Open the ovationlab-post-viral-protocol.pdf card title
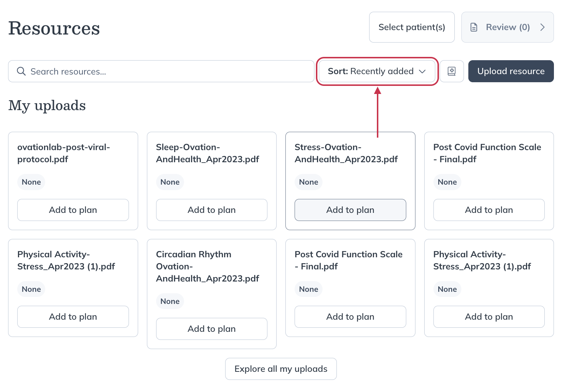The image size is (562, 392). (x=64, y=153)
